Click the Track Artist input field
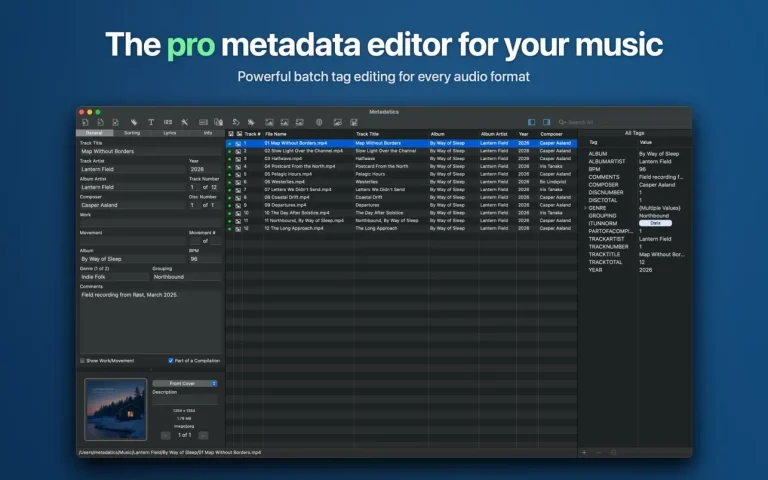768x480 pixels. tap(133, 169)
